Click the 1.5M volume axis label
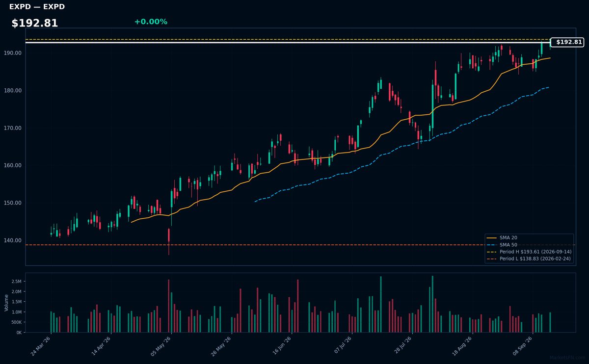Screen dimensions: 589x364 17,302
